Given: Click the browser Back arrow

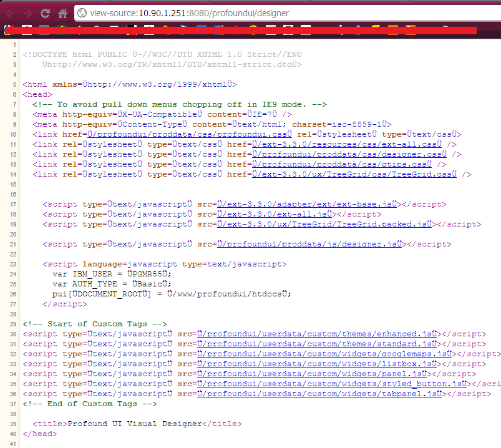Looking at the screenshot, I should click(x=10, y=14).
